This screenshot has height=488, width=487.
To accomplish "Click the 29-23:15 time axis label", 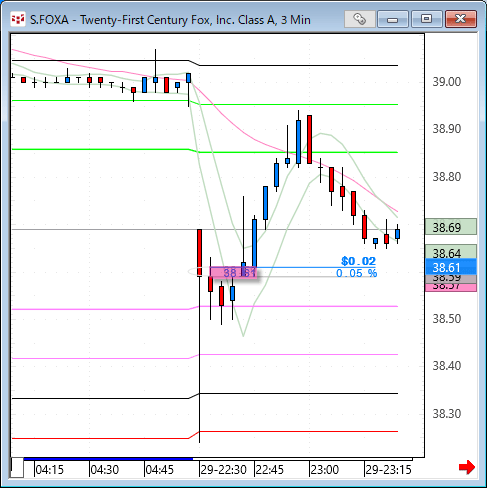I will tap(388, 470).
